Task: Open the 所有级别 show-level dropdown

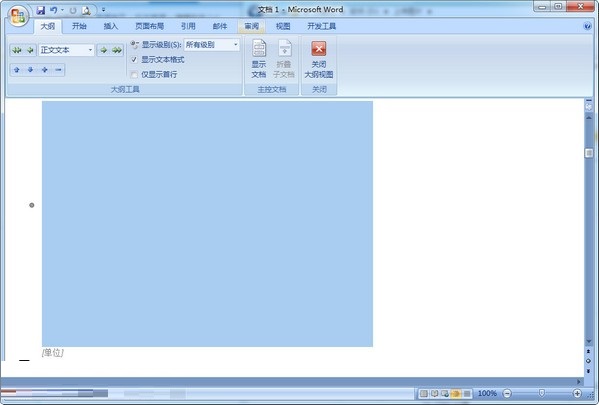Action: point(212,45)
